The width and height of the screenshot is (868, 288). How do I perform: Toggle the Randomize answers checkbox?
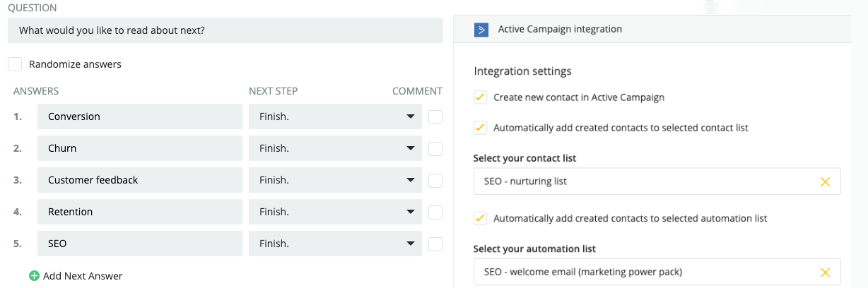click(15, 64)
